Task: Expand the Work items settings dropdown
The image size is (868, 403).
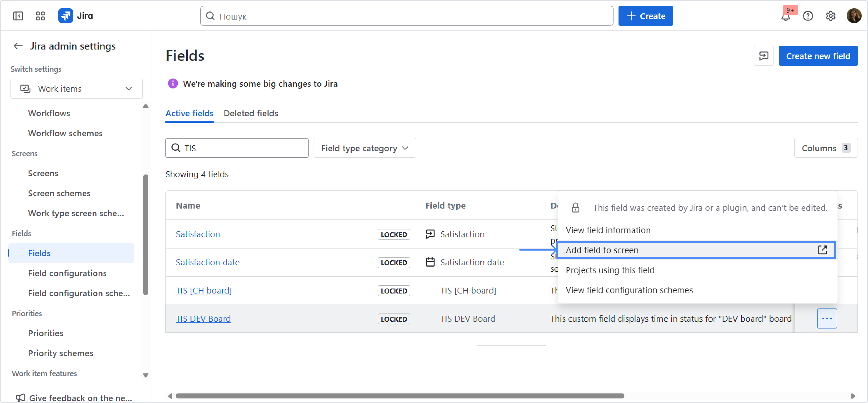Action: click(77, 89)
